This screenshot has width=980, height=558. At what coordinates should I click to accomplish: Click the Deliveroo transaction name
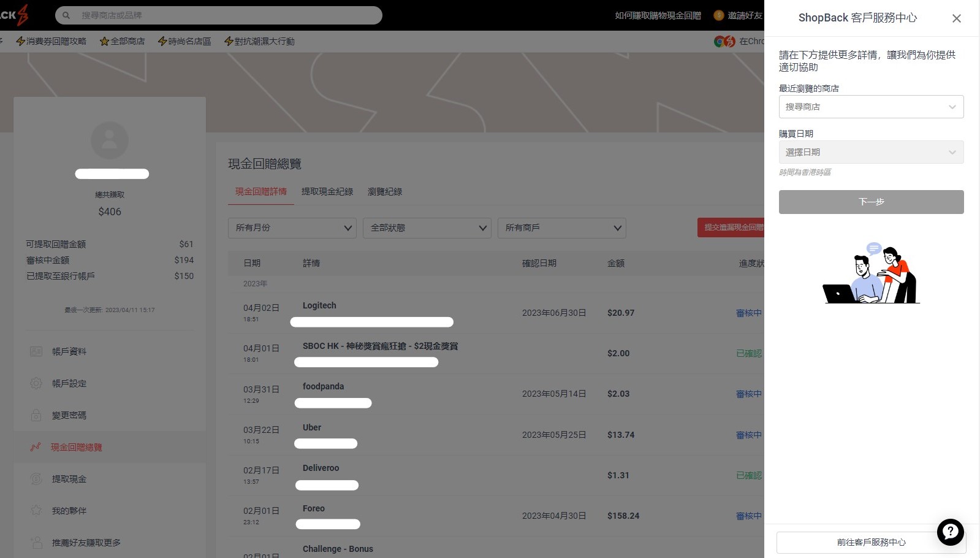[321, 468]
